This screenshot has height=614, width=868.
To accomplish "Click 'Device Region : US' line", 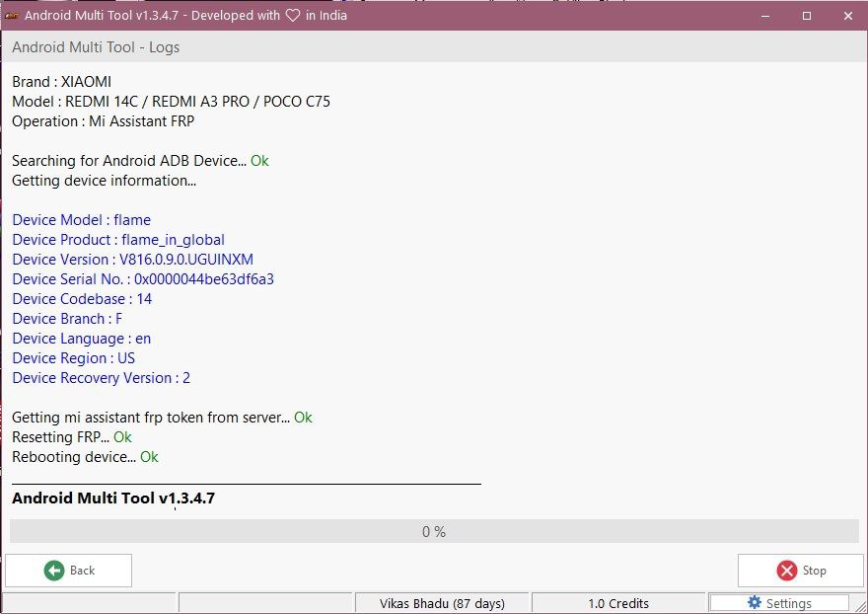I will [74, 358].
